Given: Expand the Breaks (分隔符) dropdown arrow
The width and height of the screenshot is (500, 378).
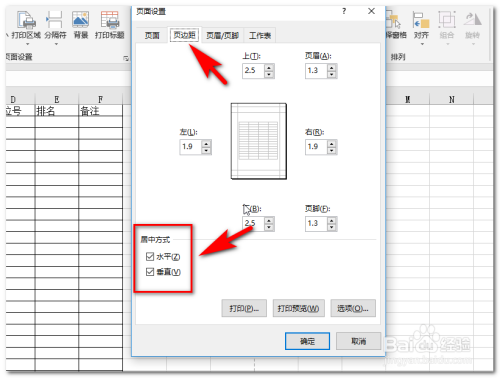Looking at the screenshot, I should click(56, 44).
